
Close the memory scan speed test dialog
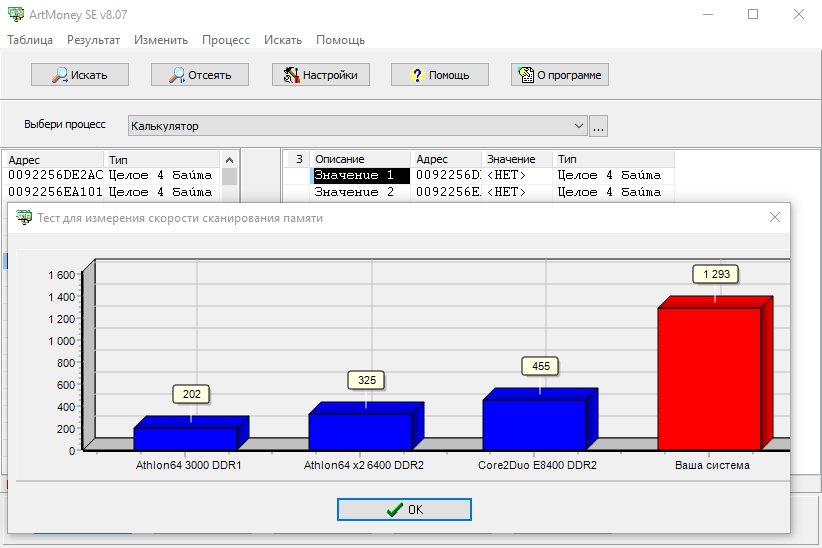[775, 217]
